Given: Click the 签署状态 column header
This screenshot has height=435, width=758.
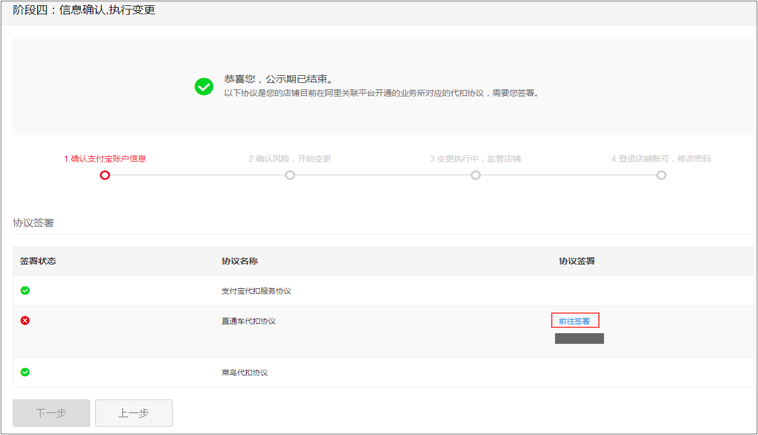Looking at the screenshot, I should tap(38, 261).
